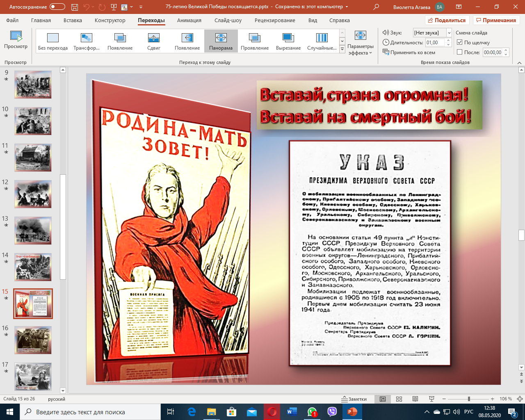This screenshot has height=420, width=525.
Task: Open the Звук dropdown list
Action: tap(449, 33)
